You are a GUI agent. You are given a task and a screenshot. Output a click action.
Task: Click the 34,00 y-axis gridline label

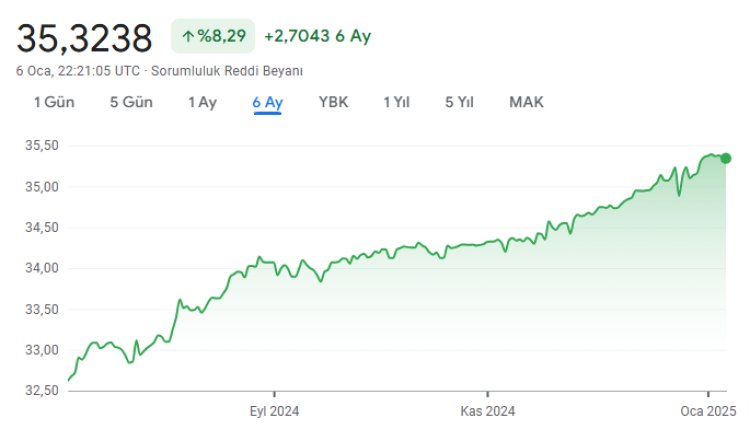pos(42,268)
